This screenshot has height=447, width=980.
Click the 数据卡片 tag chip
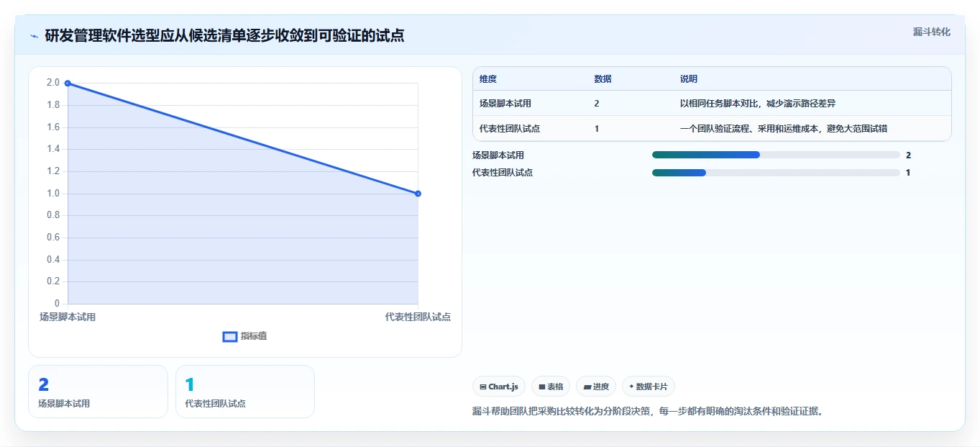[x=648, y=387]
